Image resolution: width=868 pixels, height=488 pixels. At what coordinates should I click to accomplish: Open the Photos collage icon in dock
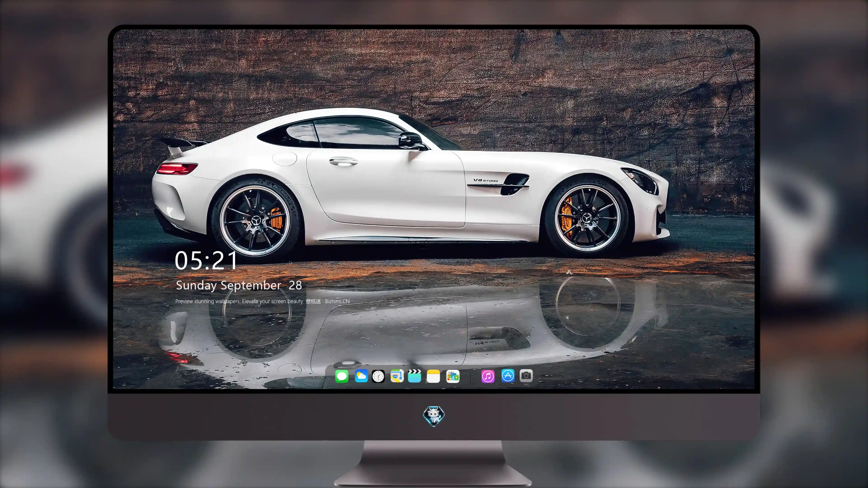coord(453,376)
